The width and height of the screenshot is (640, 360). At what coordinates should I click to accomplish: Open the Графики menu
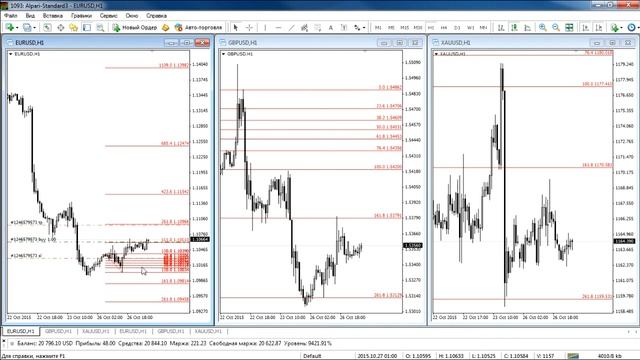tap(81, 16)
